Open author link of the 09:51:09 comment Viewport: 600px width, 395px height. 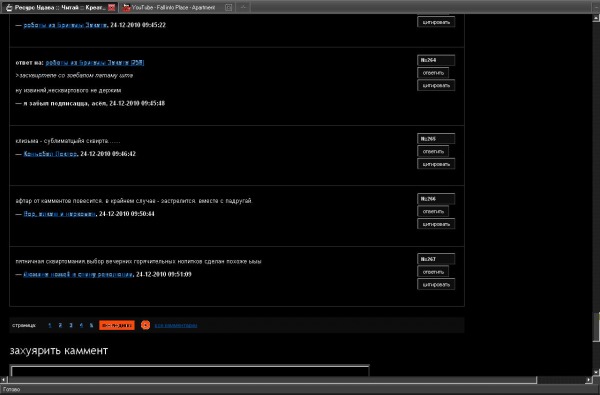(x=78, y=274)
